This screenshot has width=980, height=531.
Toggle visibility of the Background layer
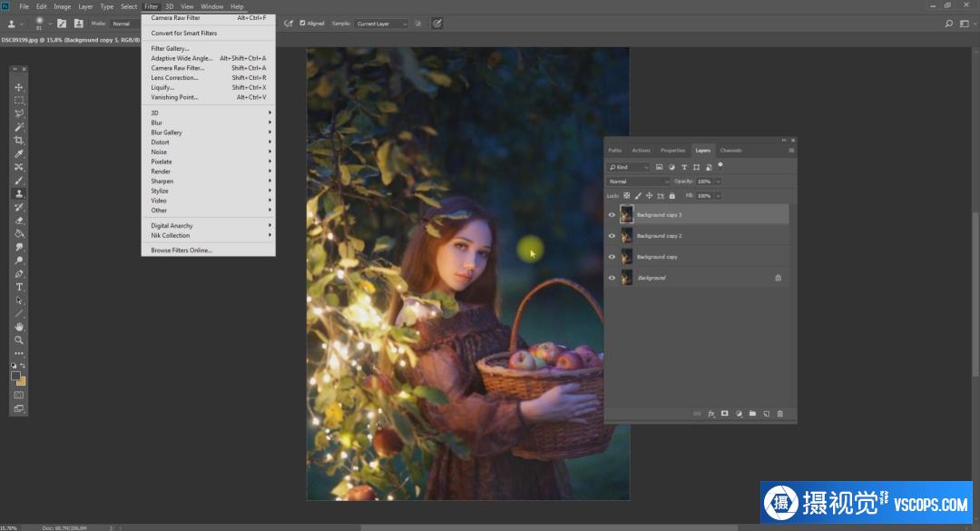tap(612, 278)
